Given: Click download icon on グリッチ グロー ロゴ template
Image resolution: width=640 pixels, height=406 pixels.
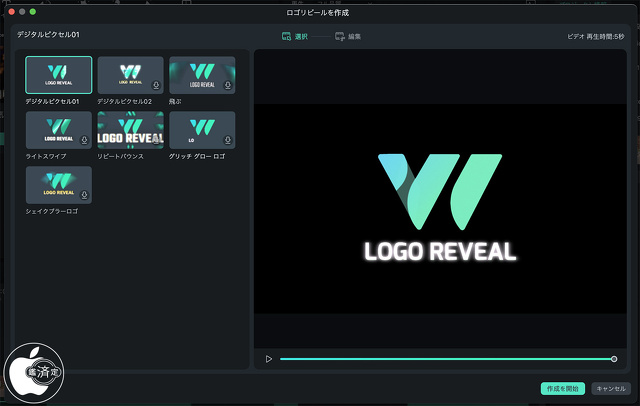Looking at the screenshot, I should pos(228,141).
